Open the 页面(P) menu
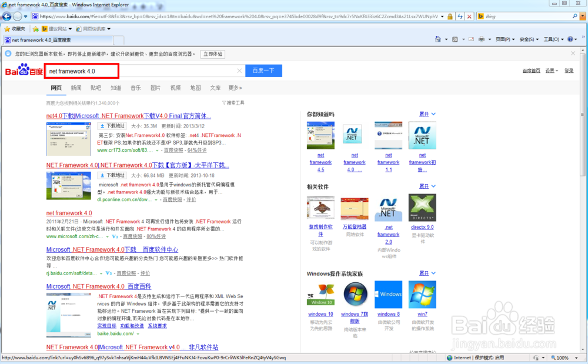The width and height of the screenshot is (588, 364). point(505,39)
